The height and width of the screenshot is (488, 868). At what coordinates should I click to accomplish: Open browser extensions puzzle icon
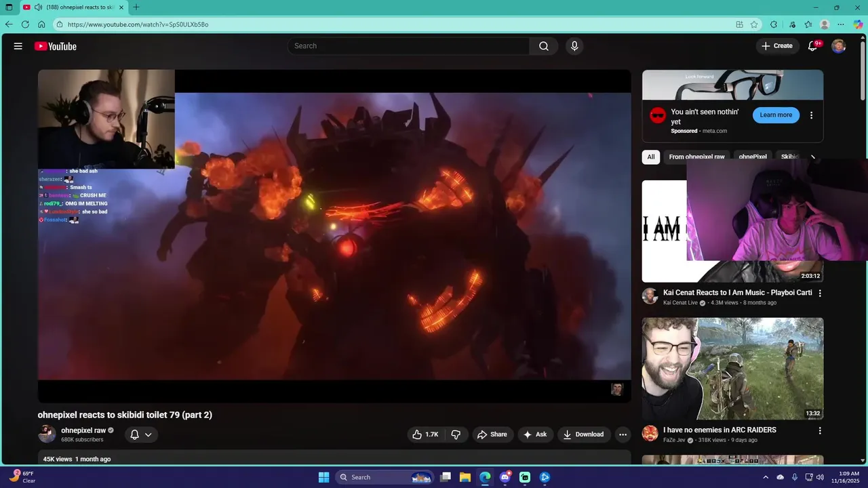(774, 24)
